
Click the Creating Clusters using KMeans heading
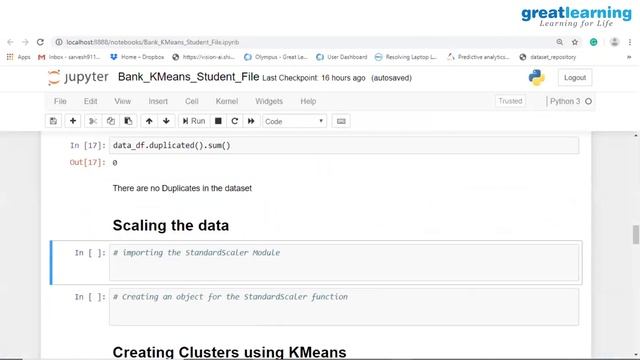tap(229, 352)
